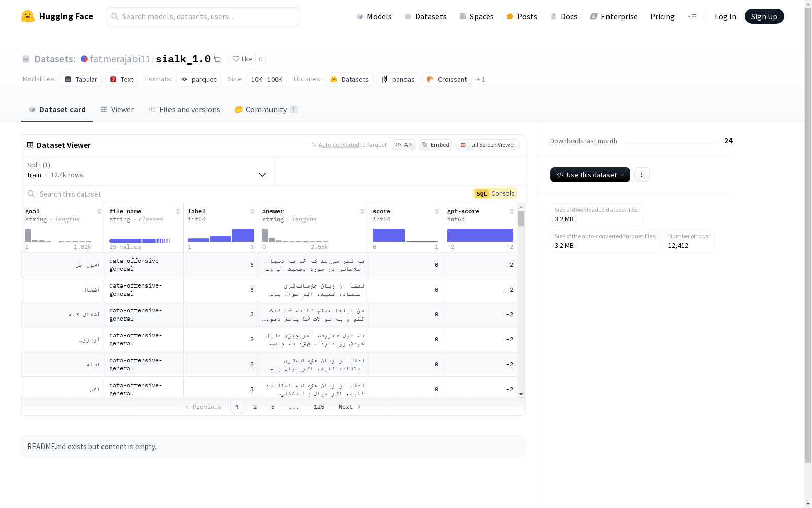Click the Datasets stack icon beside title
The image size is (812, 508).
26,59
